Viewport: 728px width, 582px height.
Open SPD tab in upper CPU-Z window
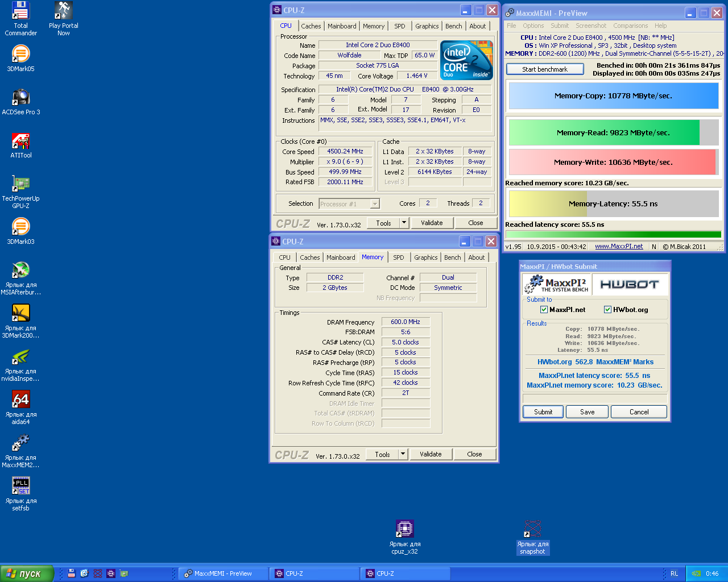coord(400,26)
